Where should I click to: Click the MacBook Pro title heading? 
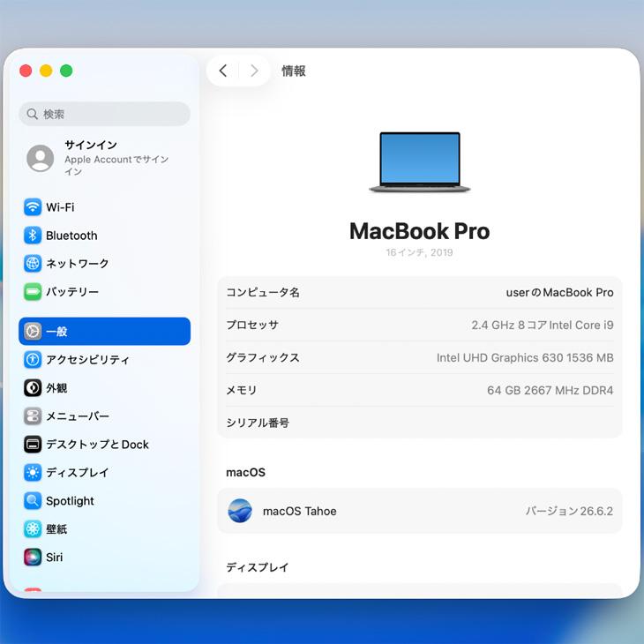coord(419,231)
